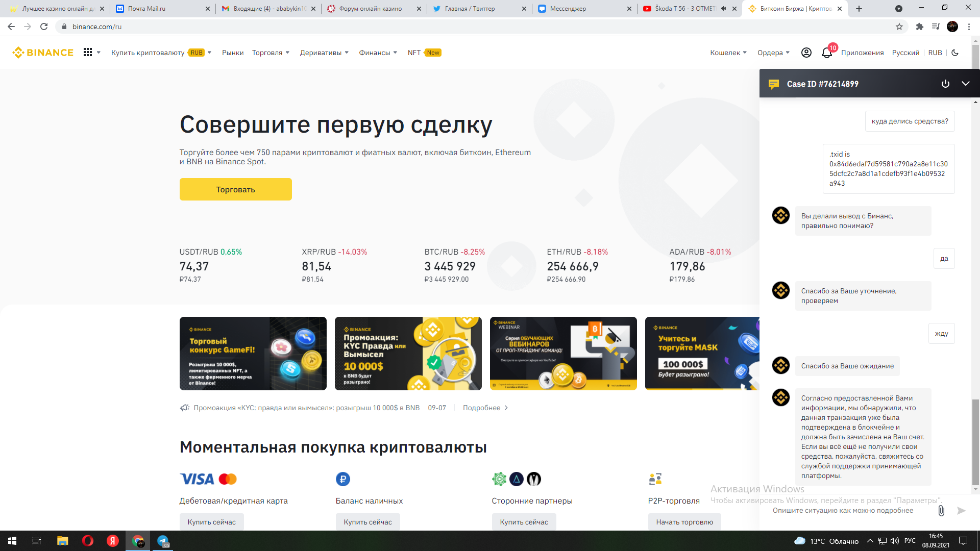980x551 pixels.
Task: Click the yellow Торговать button
Action: pyautogui.click(x=236, y=189)
